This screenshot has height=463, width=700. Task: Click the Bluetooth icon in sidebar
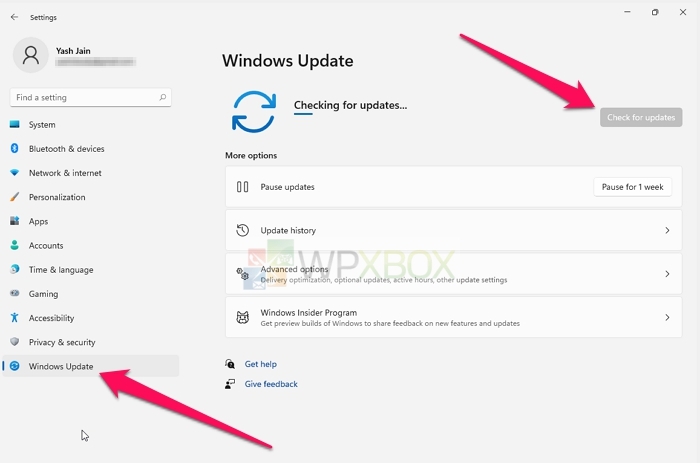(x=15, y=148)
